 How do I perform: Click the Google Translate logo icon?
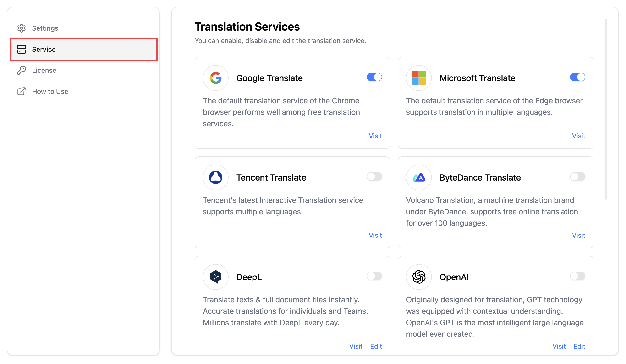coord(216,78)
